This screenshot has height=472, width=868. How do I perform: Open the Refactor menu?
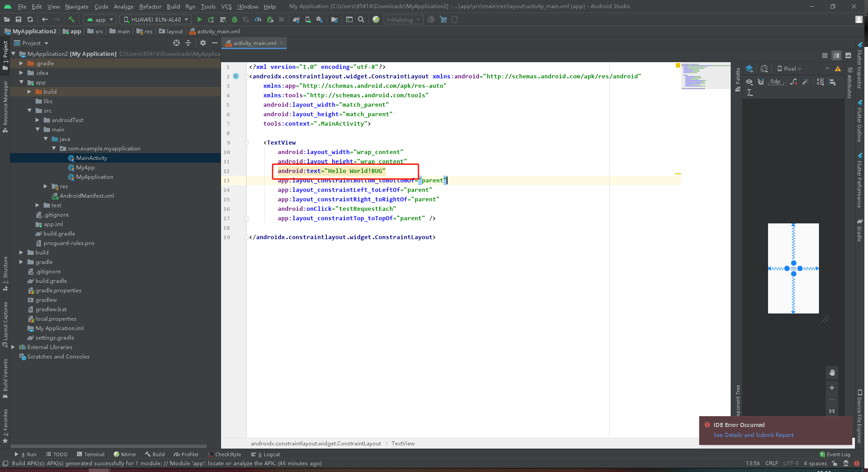tap(150, 6)
